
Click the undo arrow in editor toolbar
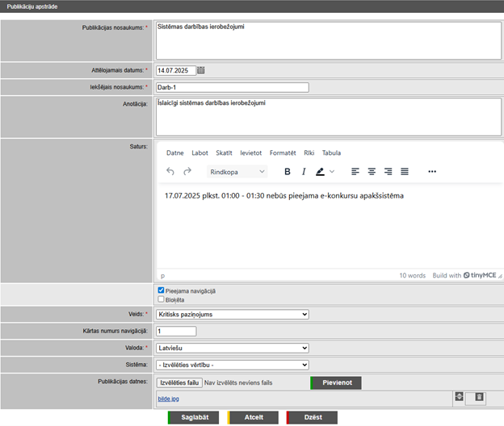(170, 171)
